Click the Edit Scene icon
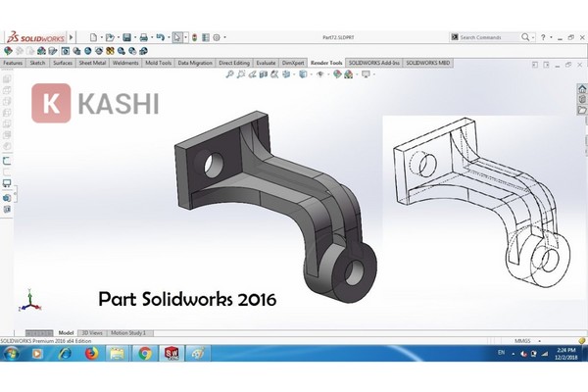The height and width of the screenshot is (392, 588). click(x=41, y=51)
